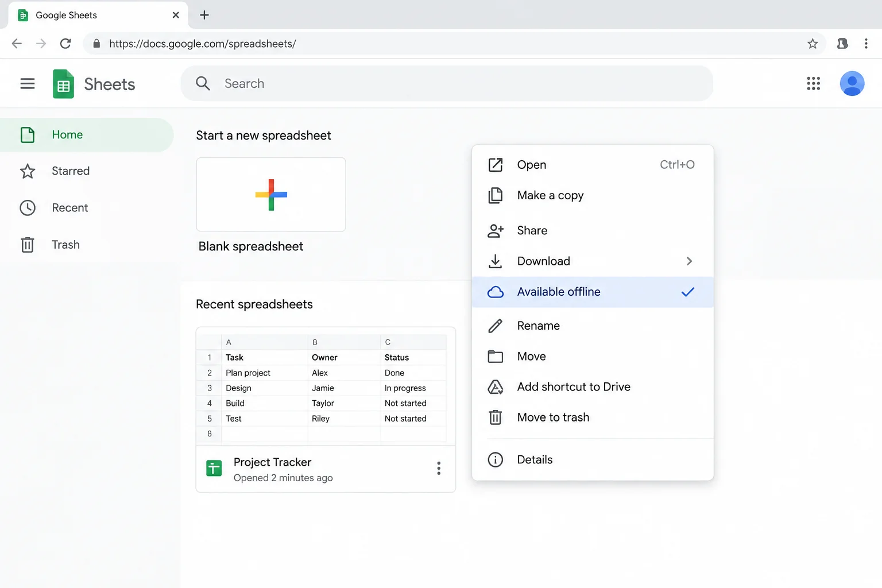Viewport: 882px width, 588px height.
Task: Open the Google apps grid
Action: pos(813,84)
